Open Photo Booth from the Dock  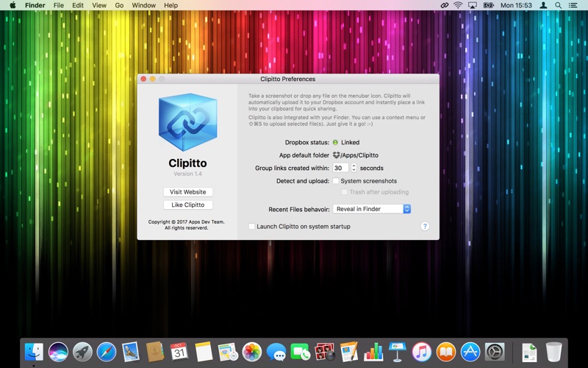point(325,352)
